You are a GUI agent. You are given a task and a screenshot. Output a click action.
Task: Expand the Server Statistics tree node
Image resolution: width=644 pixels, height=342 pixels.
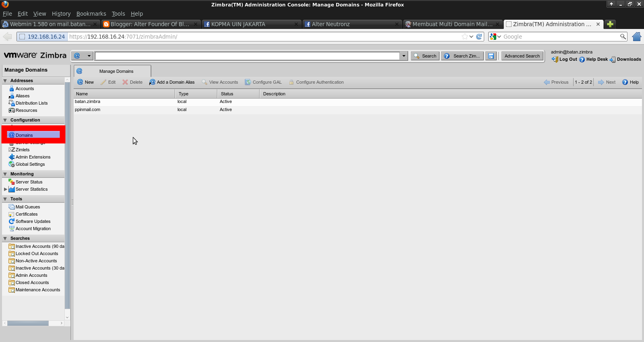(5, 189)
